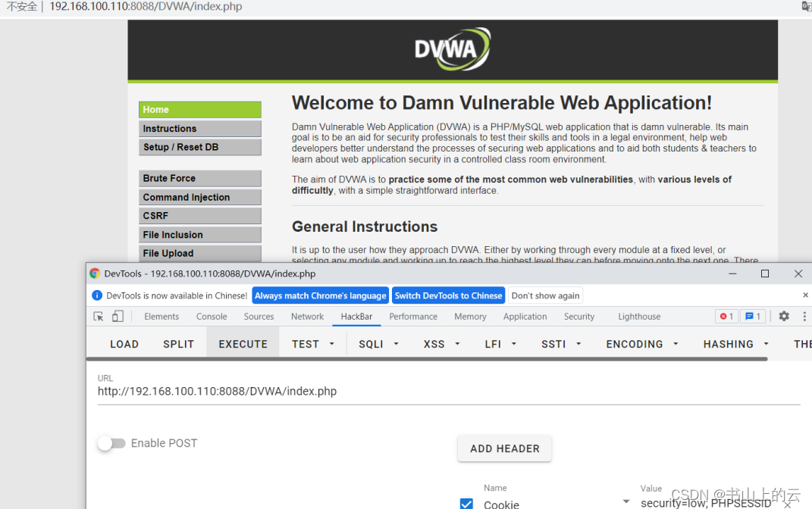Click the HackBar toolbar horizontal scrollbar
This screenshot has width=812, height=509.
pos(428,358)
